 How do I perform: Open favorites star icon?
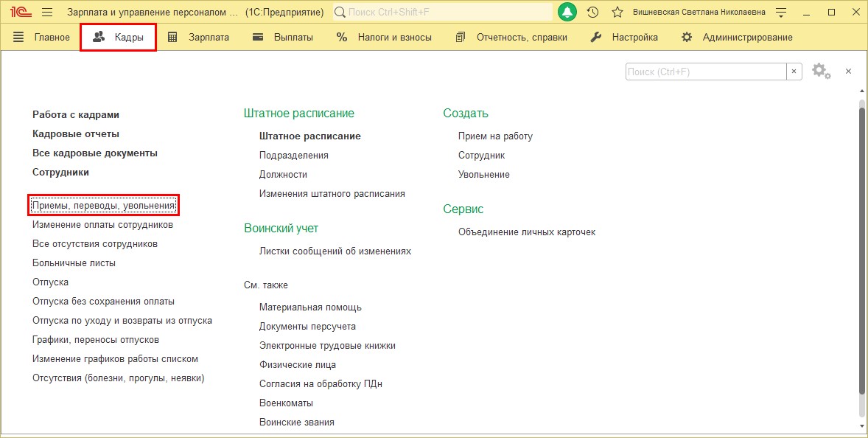coord(617,13)
